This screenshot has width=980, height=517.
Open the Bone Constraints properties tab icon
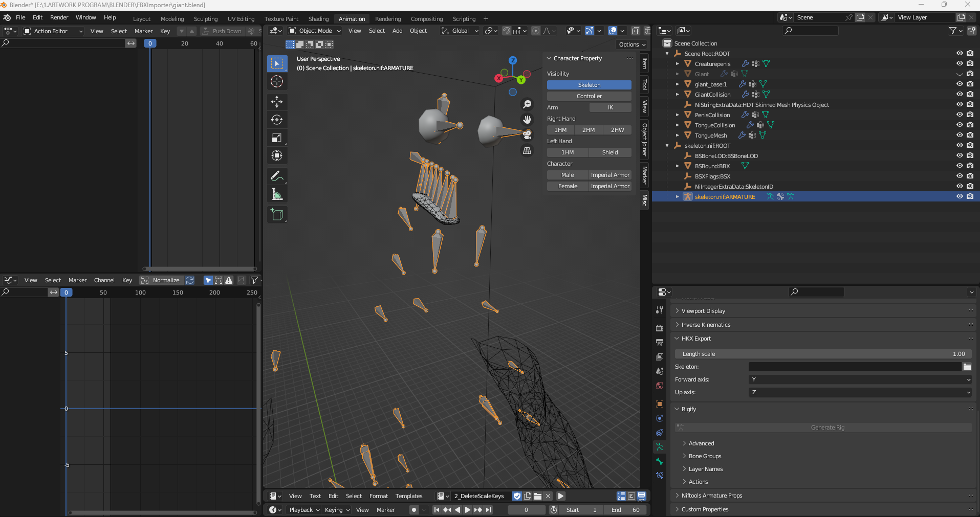click(660, 476)
